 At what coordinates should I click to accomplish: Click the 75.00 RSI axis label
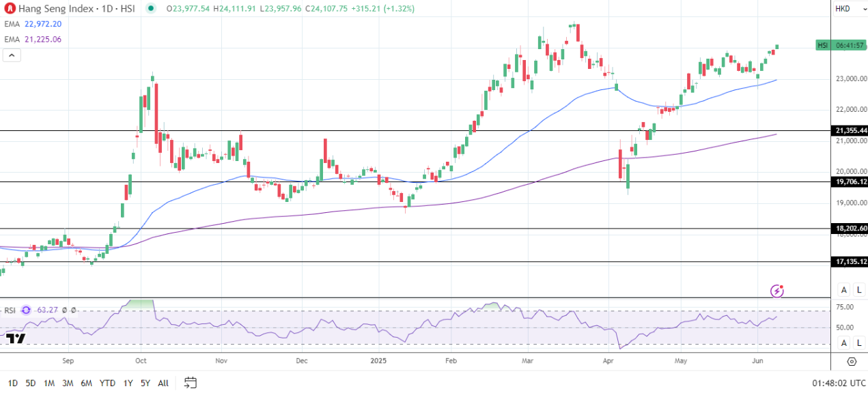pyautogui.click(x=845, y=308)
